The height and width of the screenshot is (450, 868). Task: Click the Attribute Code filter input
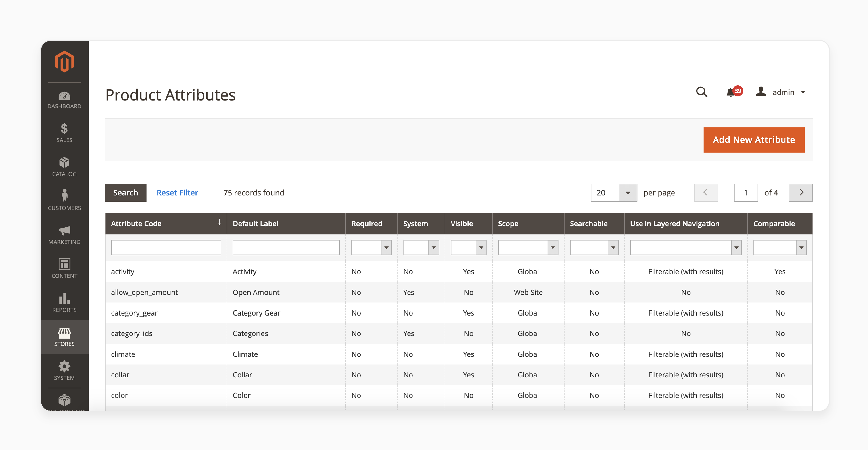tap(166, 248)
